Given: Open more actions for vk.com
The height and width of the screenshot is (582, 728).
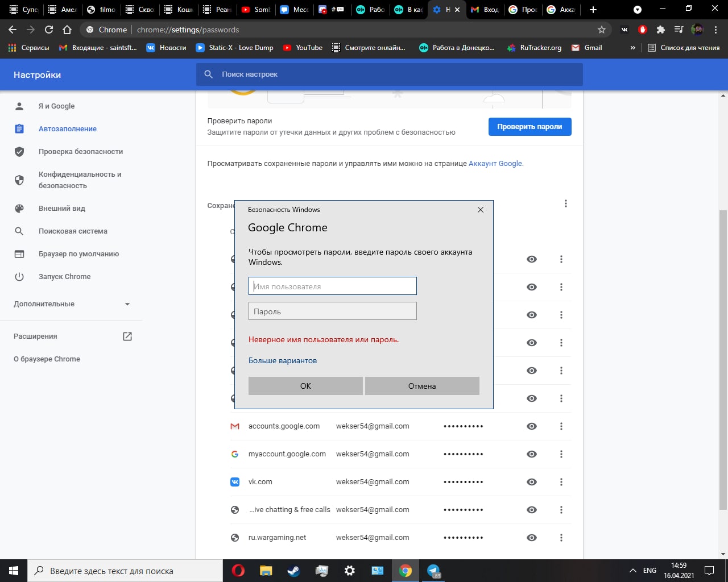Looking at the screenshot, I should [x=561, y=482].
